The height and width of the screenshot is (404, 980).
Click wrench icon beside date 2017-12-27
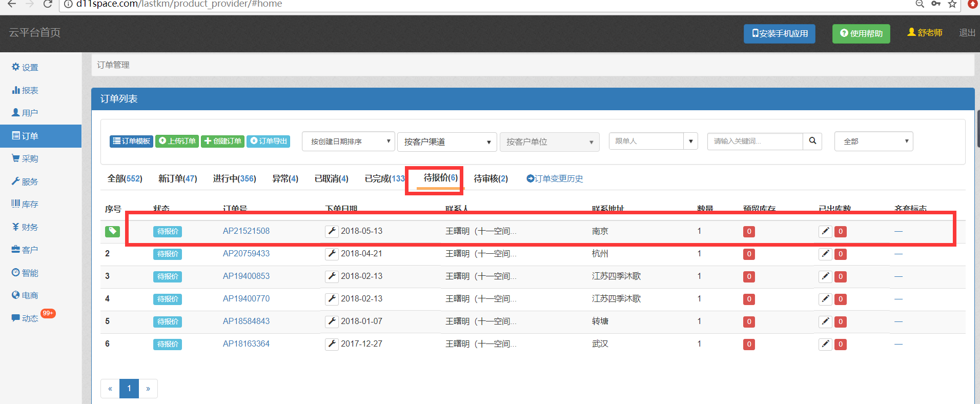pos(332,344)
